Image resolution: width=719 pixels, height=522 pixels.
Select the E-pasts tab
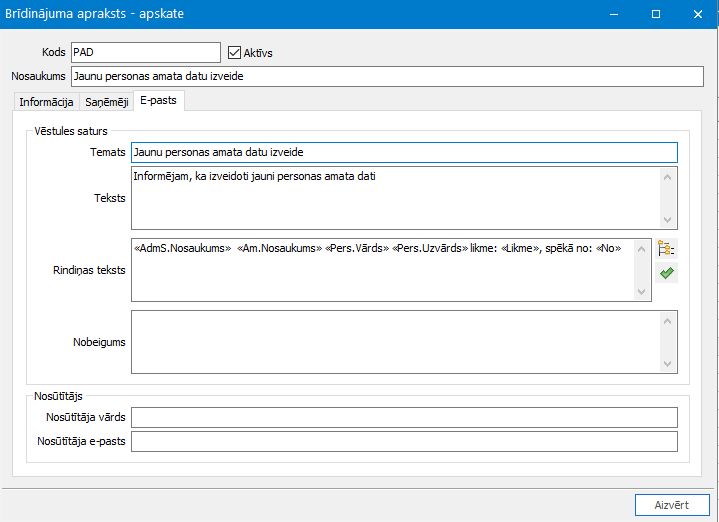(159, 100)
